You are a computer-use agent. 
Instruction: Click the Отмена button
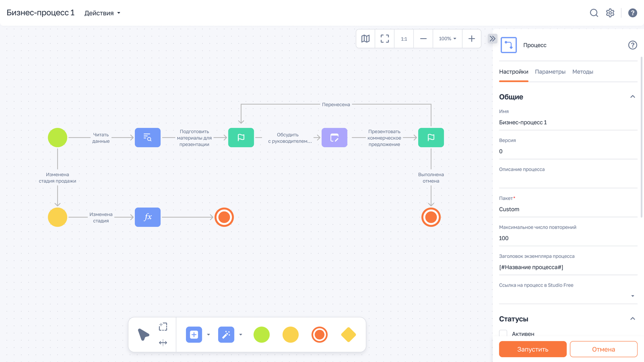(603, 349)
